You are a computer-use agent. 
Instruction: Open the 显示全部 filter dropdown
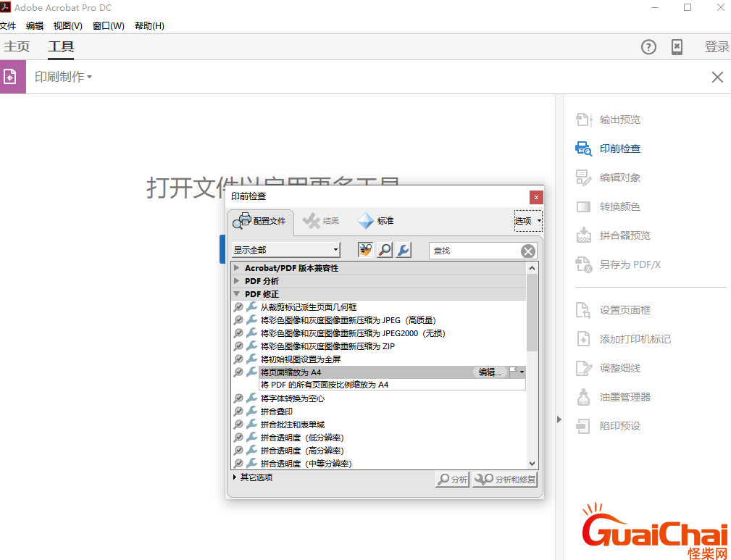(x=285, y=250)
